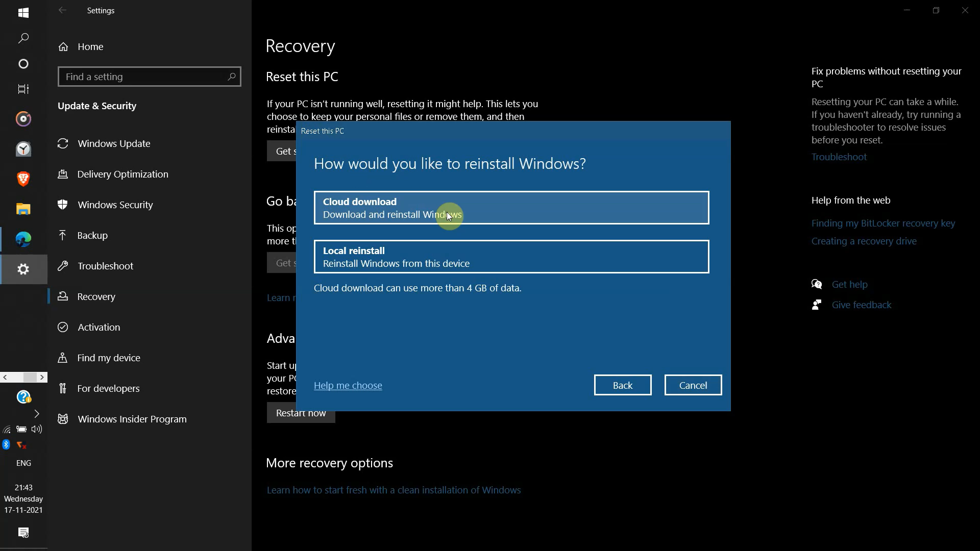Cancel the Reset this PC dialog
The image size is (980, 551).
[x=693, y=385]
